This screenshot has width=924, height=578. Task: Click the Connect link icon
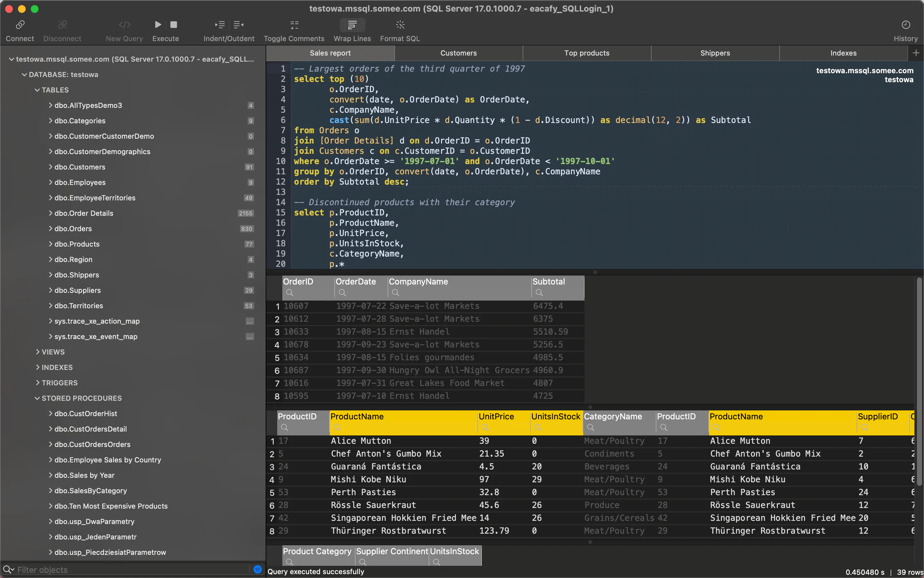click(20, 25)
